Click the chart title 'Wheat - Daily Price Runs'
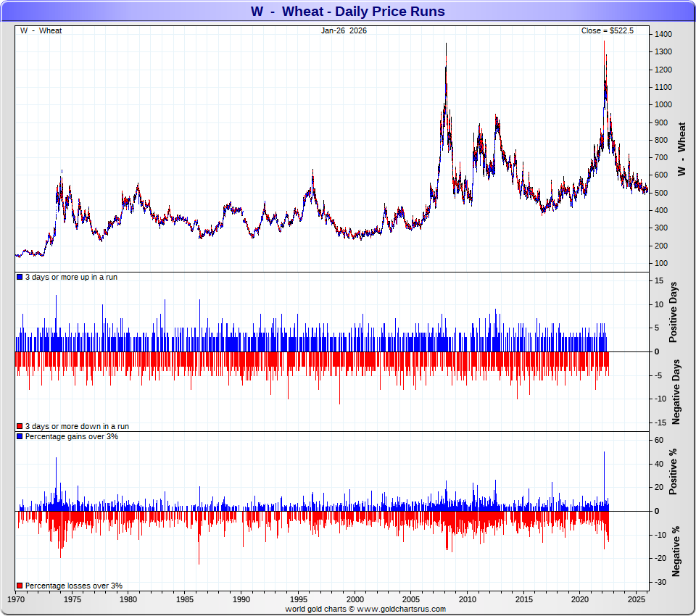This screenshot has height=616, width=696. 347,12
